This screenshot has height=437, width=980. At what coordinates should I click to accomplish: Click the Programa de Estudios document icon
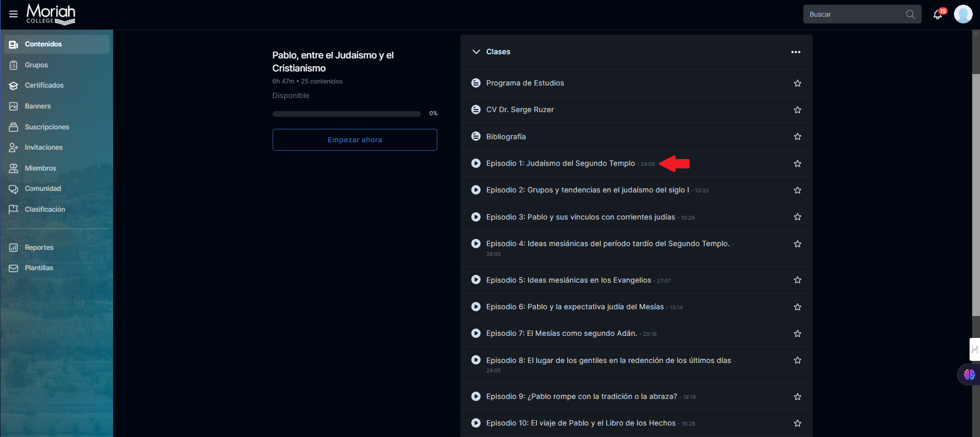point(475,83)
